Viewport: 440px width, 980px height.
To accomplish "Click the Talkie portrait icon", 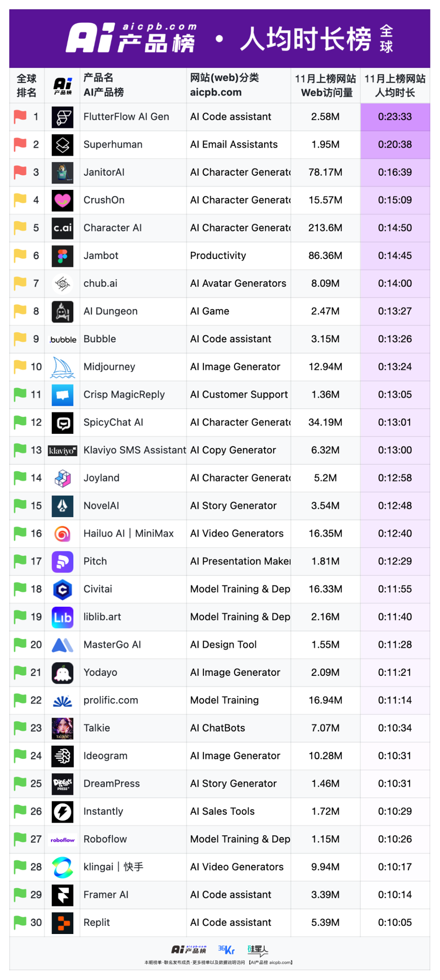I will pos(63,729).
